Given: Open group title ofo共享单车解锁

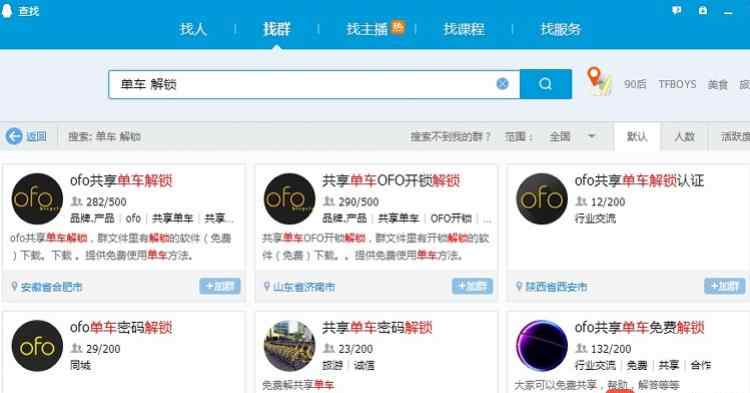Looking at the screenshot, I should [x=121, y=181].
